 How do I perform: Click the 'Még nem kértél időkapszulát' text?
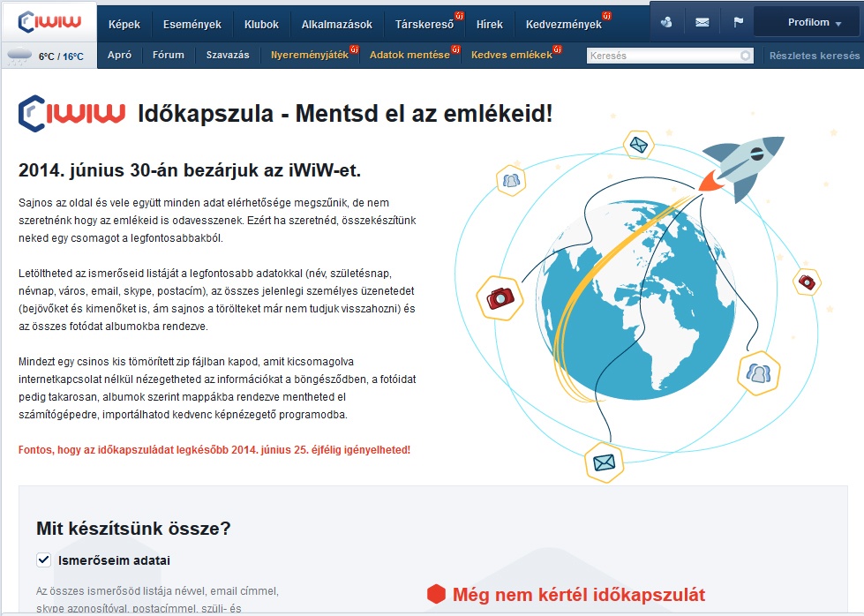tap(579, 595)
